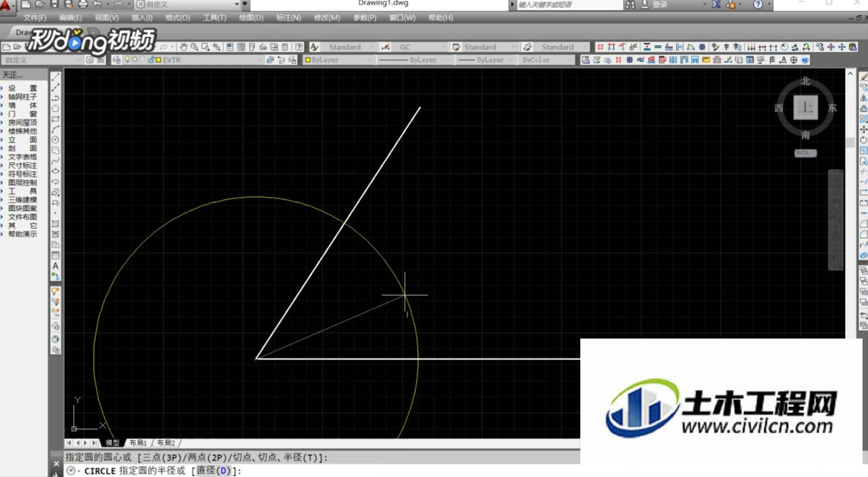Viewport: 868px width, 477px height.
Task: Click the red grid axis icon in Tianzheng toolbar
Action: 600,47
